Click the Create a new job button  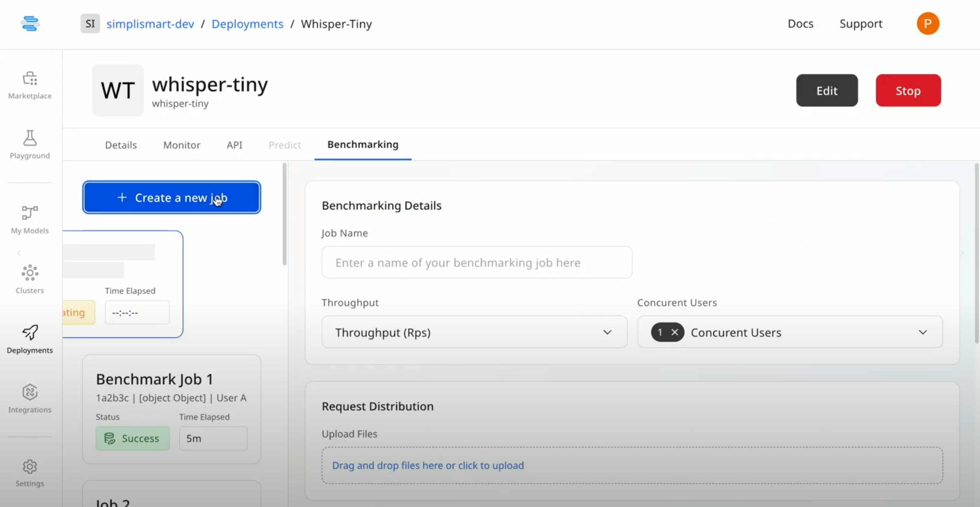(x=171, y=197)
